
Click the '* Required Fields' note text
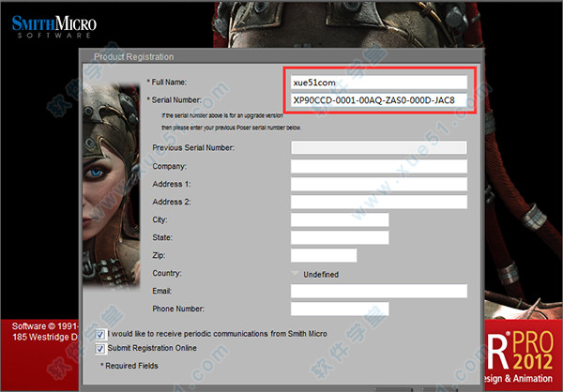(x=129, y=366)
